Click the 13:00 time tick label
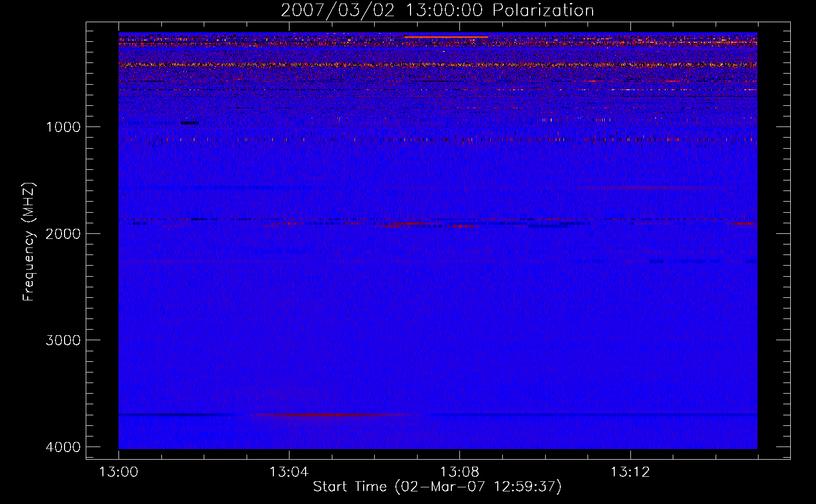The width and height of the screenshot is (816, 504). click(x=119, y=472)
